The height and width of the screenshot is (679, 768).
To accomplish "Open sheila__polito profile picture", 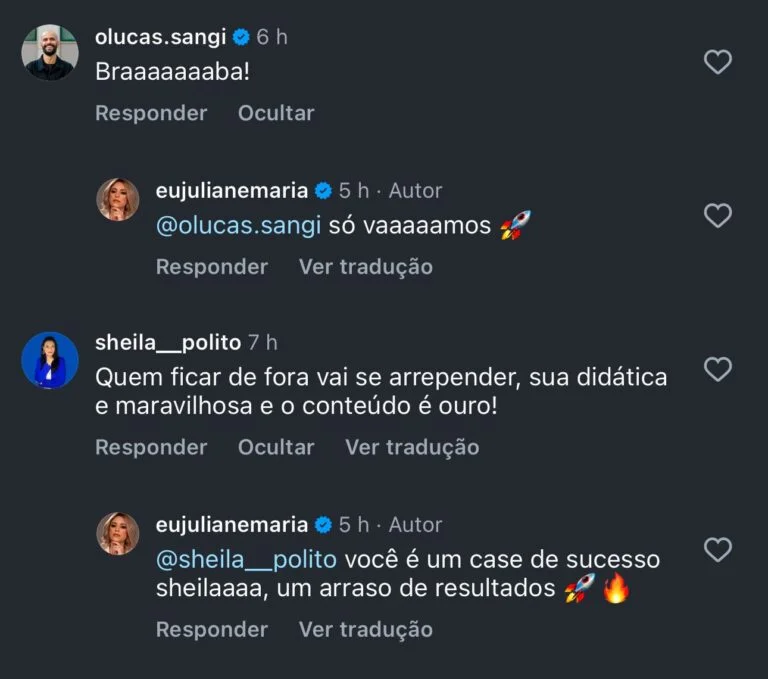I will (x=50, y=359).
